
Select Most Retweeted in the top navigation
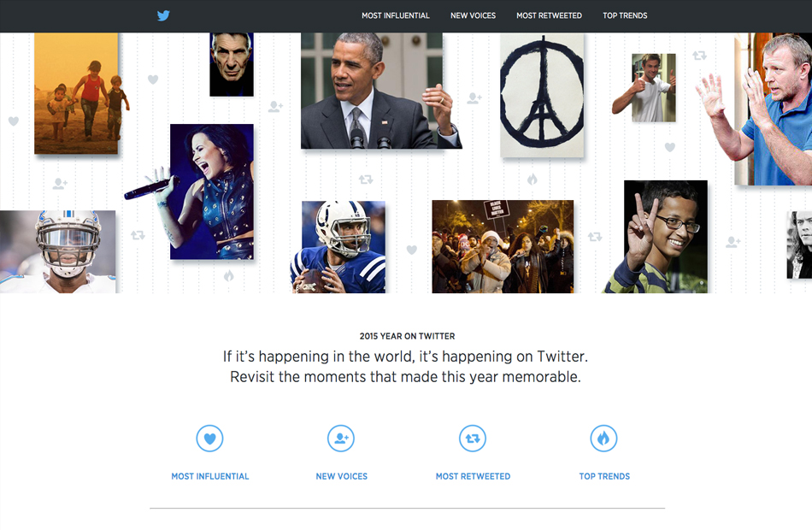[x=549, y=15]
